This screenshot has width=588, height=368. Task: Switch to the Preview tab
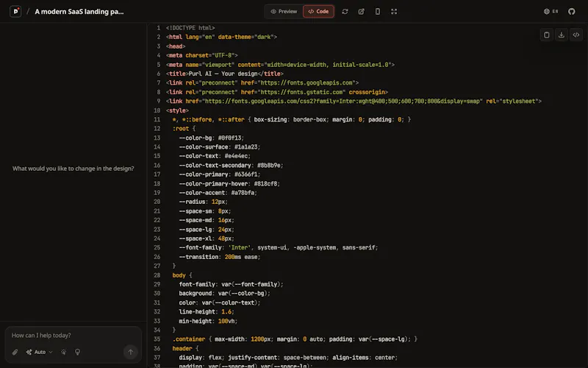click(x=284, y=12)
